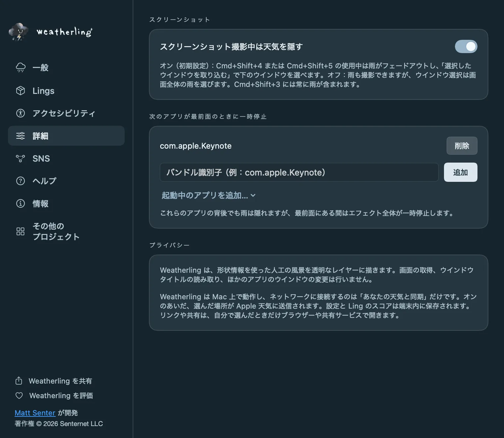The width and height of the screenshot is (504, 438).
Task: Remove com.apple.Keynote with 削除 button
Action: (462, 146)
